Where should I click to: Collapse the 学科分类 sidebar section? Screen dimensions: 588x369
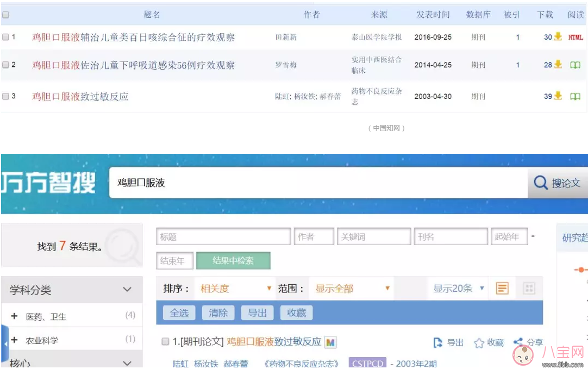tap(126, 289)
